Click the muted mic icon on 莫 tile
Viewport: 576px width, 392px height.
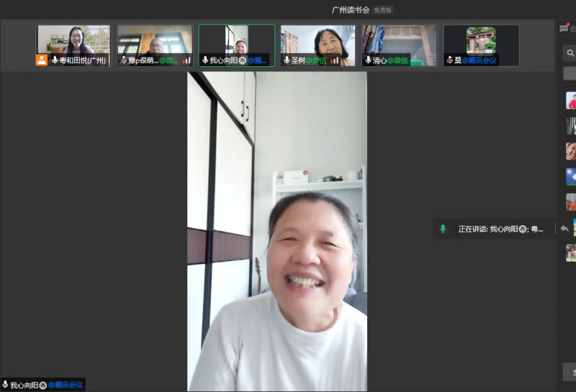coord(449,60)
